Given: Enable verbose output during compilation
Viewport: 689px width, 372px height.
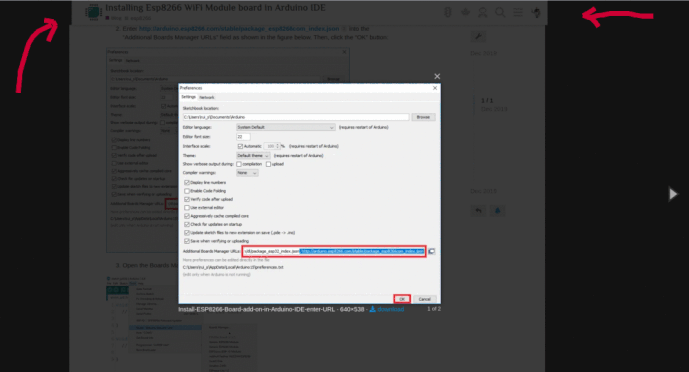Looking at the screenshot, I should pos(239,164).
